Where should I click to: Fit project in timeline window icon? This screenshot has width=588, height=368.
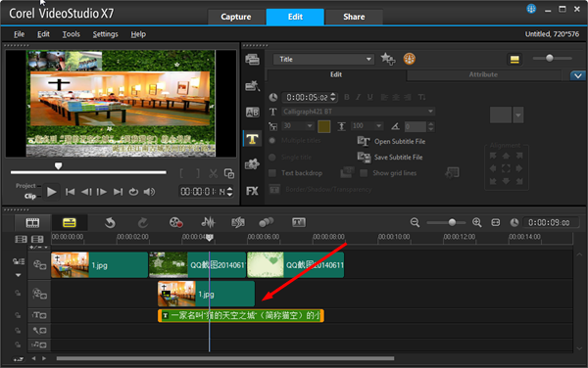pyautogui.click(x=495, y=222)
